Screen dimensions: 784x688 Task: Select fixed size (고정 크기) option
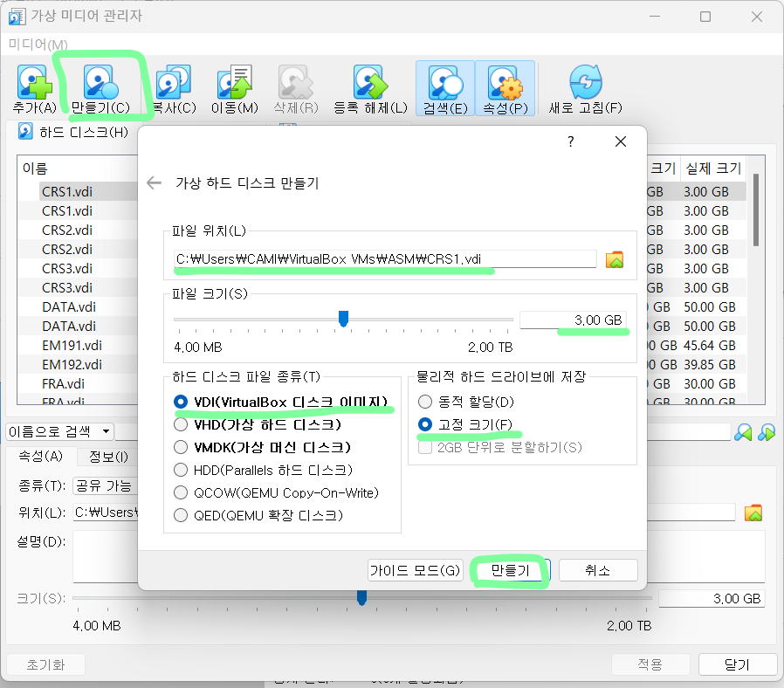pos(425,424)
